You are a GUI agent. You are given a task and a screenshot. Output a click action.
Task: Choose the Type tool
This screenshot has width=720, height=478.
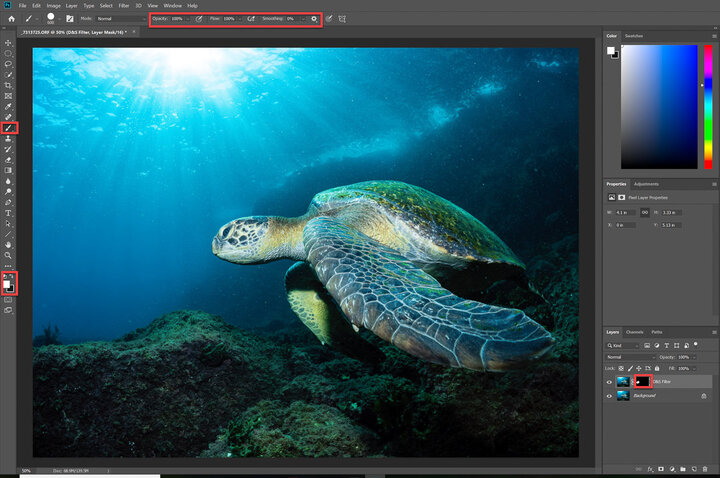click(x=9, y=213)
